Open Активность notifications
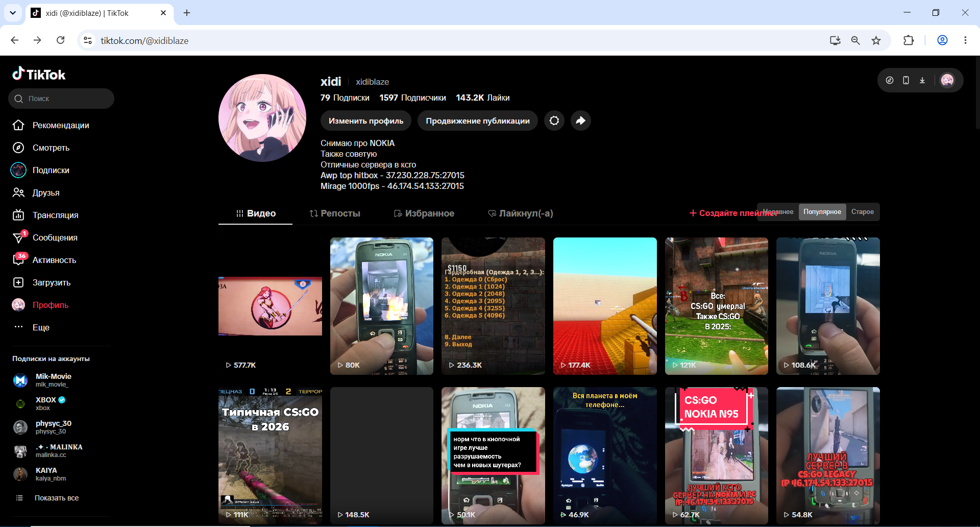This screenshot has height=527, width=980. (x=45, y=260)
